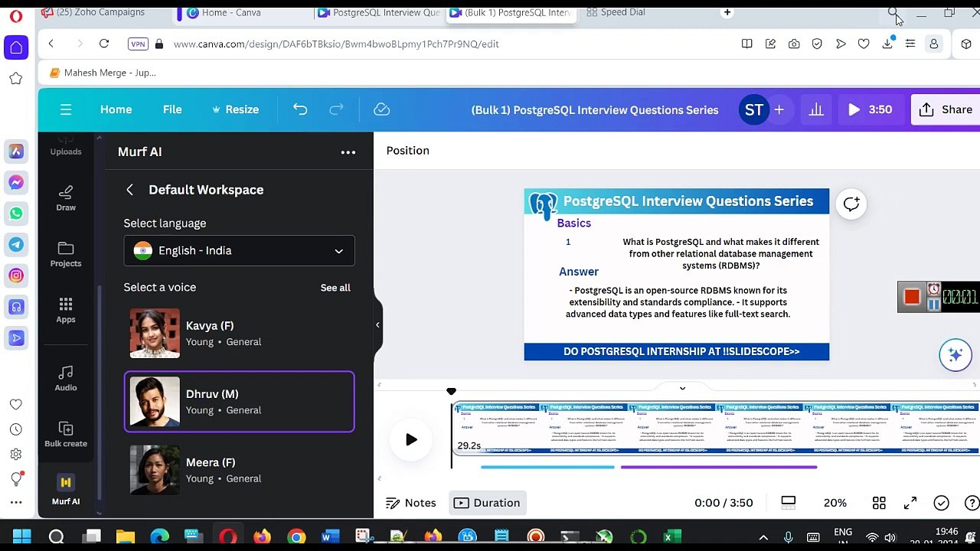The height and width of the screenshot is (551, 980).
Task: Open the Mahesh Merge bookmark
Action: click(103, 73)
